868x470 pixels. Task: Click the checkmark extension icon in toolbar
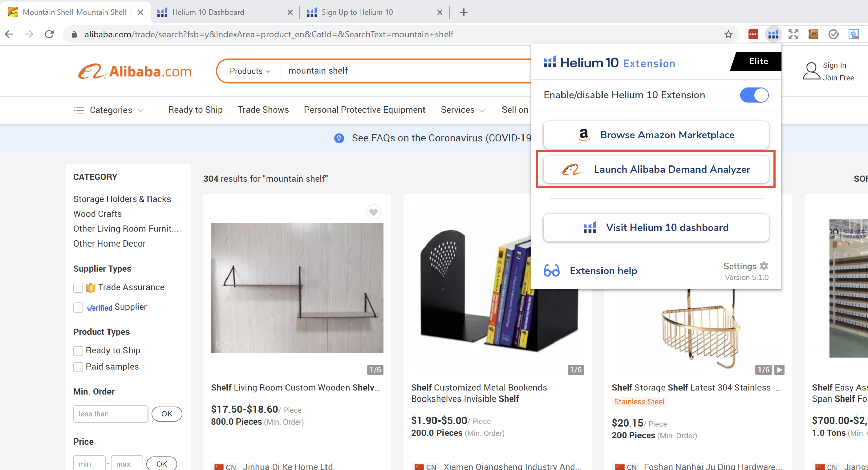click(x=833, y=34)
